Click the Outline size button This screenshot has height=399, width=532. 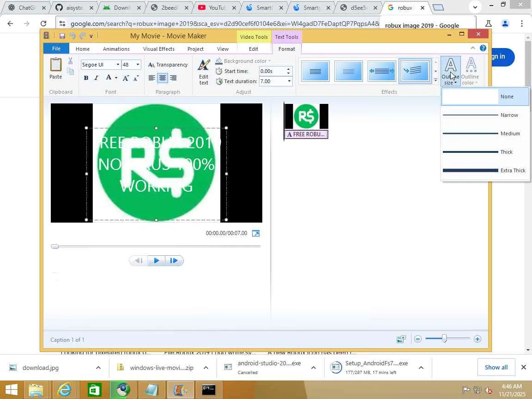450,72
